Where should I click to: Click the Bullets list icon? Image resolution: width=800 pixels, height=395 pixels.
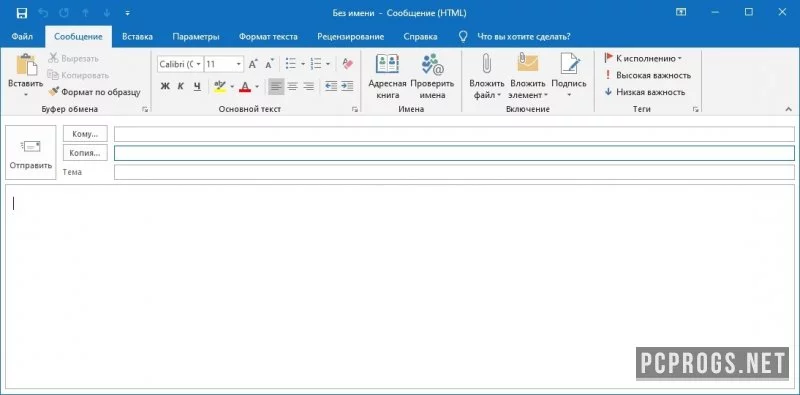290,64
